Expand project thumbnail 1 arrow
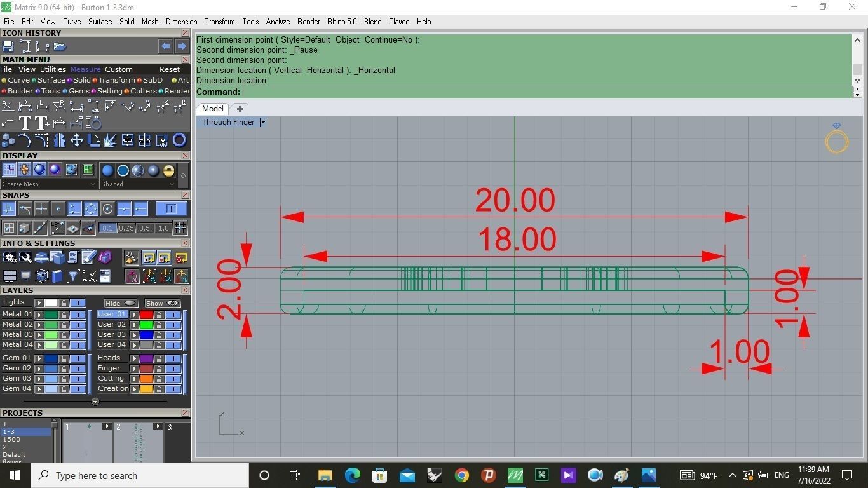This screenshot has height=488, width=868. (x=107, y=426)
